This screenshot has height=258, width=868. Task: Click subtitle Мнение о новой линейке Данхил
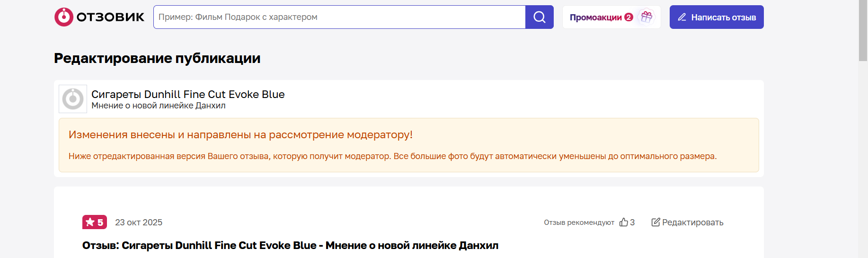coord(158,106)
